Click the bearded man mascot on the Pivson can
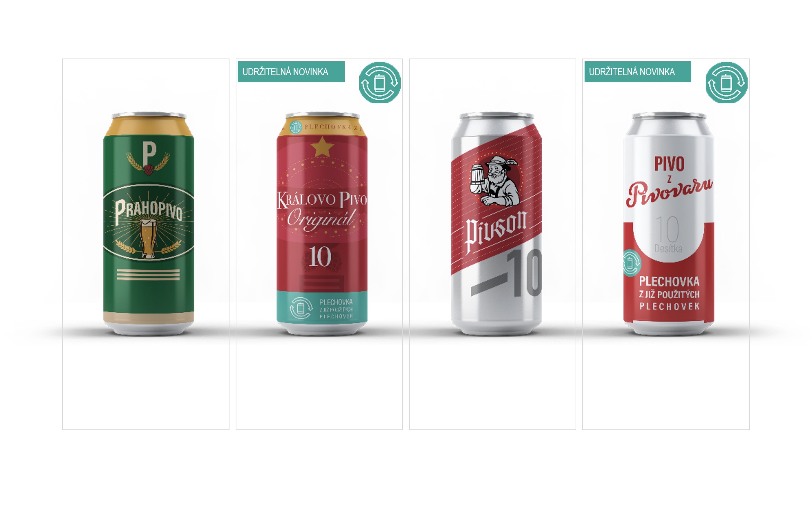 pyautogui.click(x=494, y=181)
